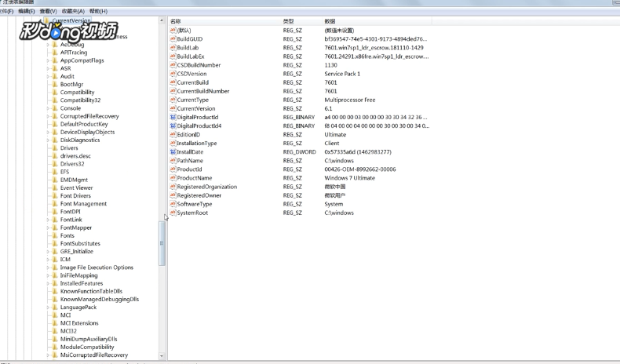Screen dimensions: 620x364
Task: Click the tree pane scrollbar thumb
Action: pos(162,243)
